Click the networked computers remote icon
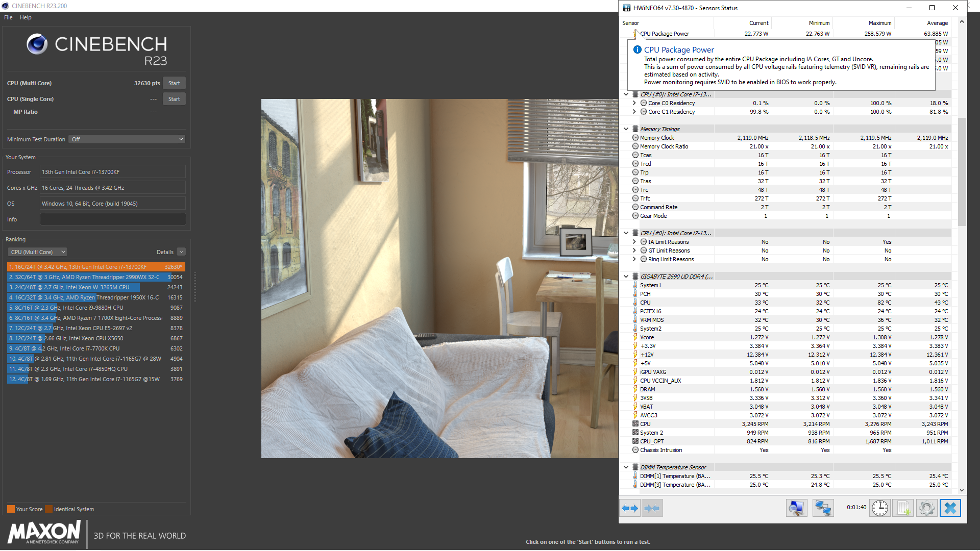Image resolution: width=980 pixels, height=551 pixels. pos(823,508)
